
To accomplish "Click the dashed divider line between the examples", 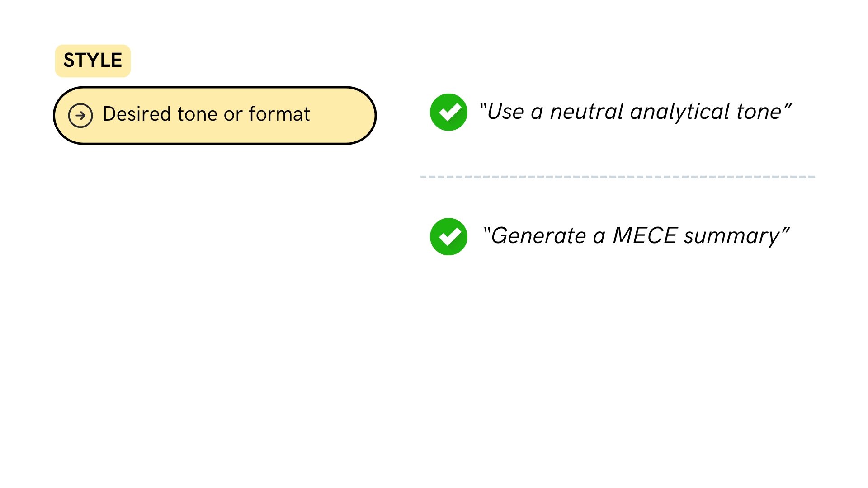I will (618, 177).
